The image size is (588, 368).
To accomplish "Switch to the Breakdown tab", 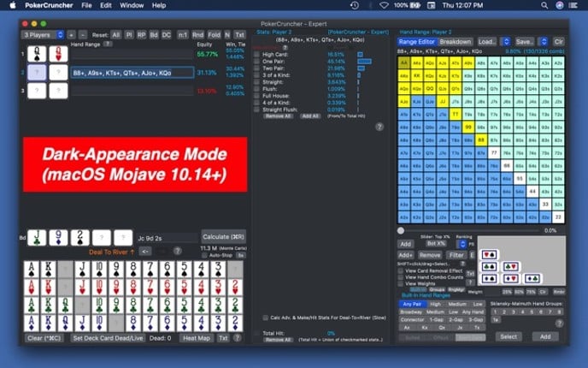I will click(x=456, y=41).
